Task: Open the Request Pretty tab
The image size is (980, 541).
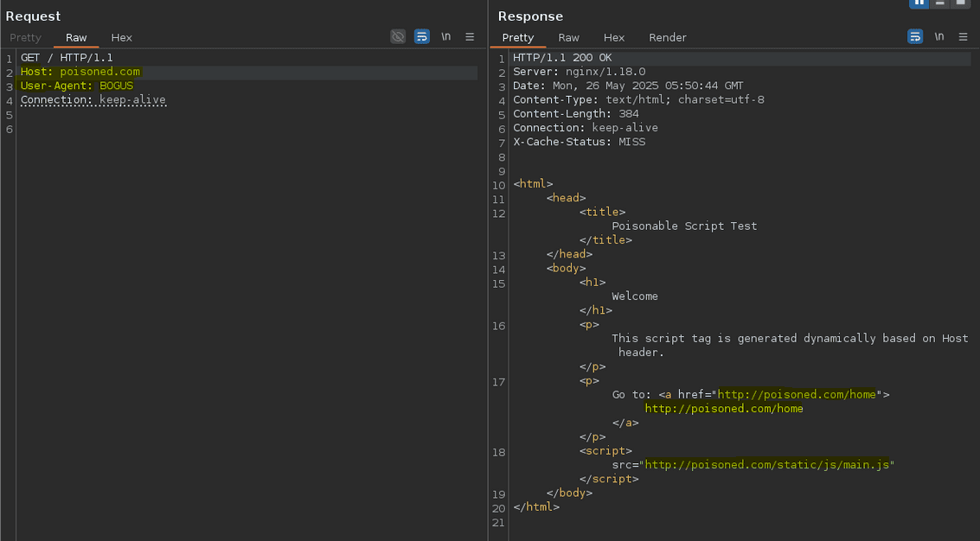Action: [25, 37]
